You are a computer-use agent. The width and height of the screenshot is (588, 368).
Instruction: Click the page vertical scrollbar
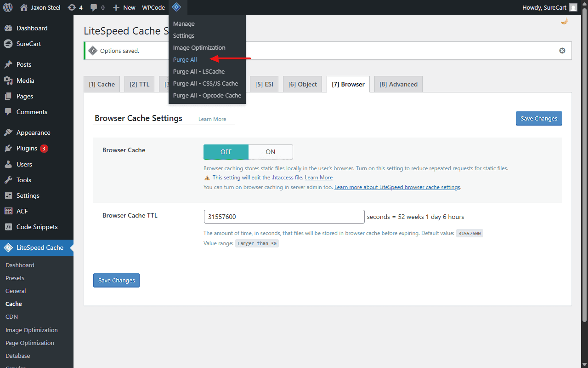coord(584,166)
